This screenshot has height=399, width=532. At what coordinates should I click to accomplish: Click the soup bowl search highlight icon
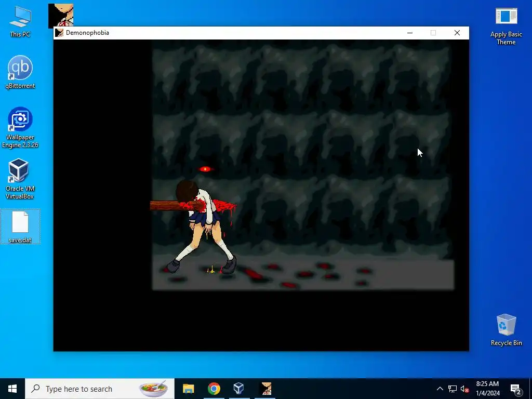(x=154, y=389)
